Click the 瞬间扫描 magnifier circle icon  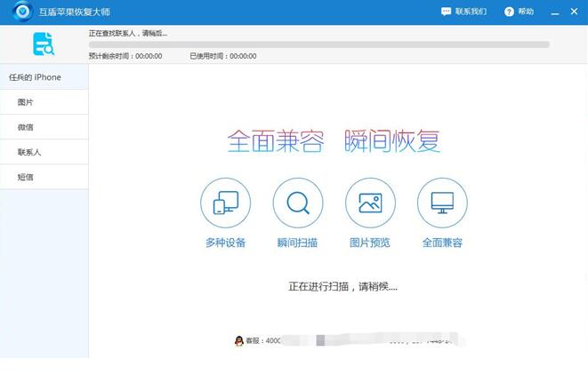pos(298,203)
